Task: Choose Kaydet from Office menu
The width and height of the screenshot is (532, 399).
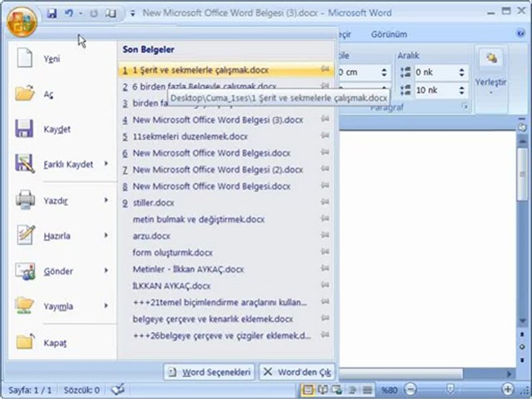Action: (x=63, y=129)
